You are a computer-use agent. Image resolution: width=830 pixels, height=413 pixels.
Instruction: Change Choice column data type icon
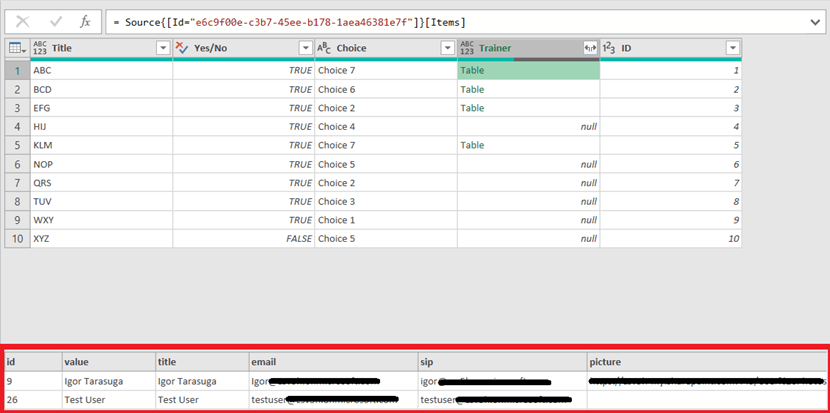click(x=324, y=48)
